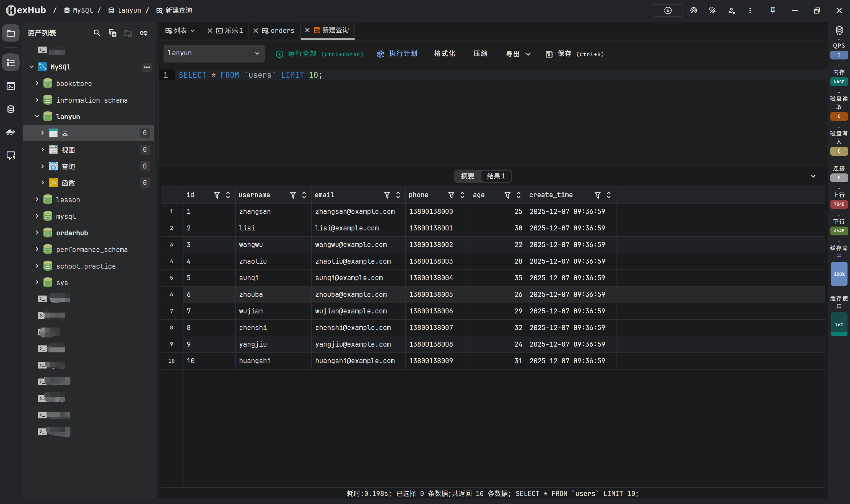
Task: Click the pin icon in title bar
Action: pos(773,10)
